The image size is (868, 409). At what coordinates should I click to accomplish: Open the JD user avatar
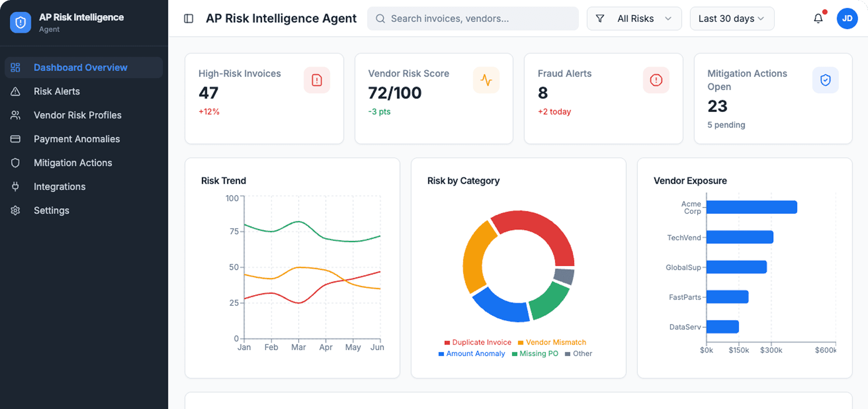(847, 19)
